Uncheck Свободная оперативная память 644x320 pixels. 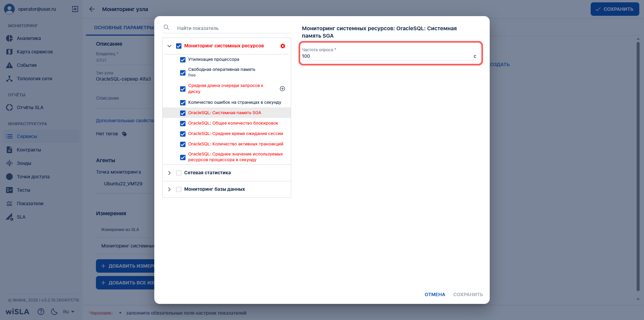click(x=183, y=73)
